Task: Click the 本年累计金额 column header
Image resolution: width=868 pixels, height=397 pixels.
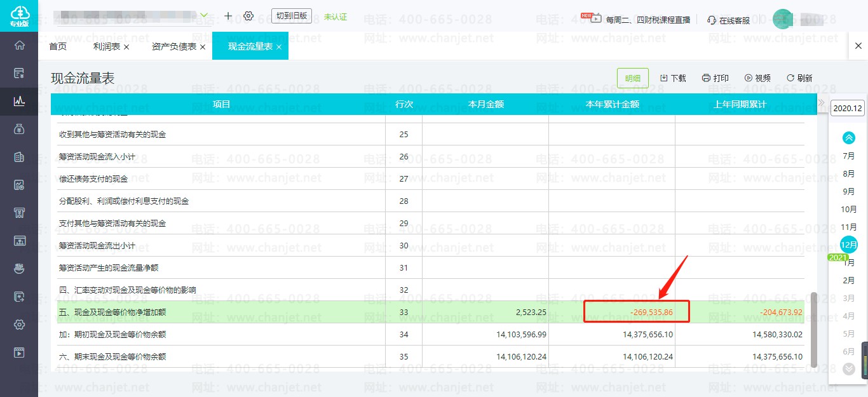Action: tap(612, 104)
